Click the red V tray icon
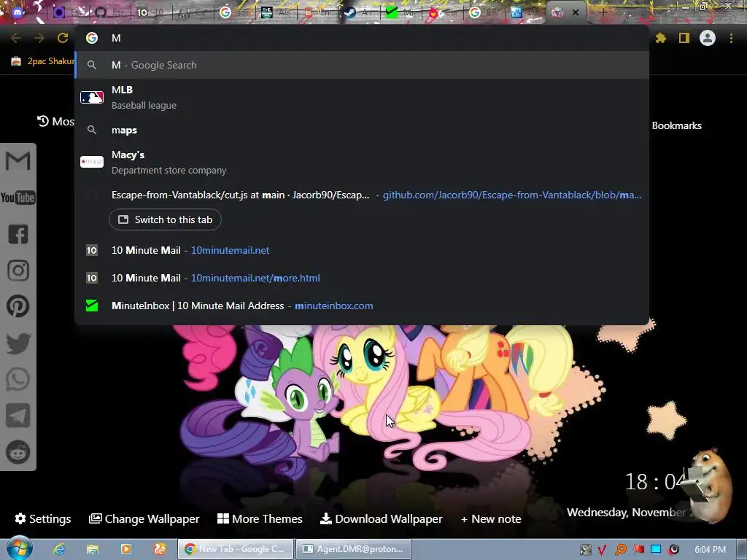Viewport: 747px width, 560px height. [x=602, y=550]
